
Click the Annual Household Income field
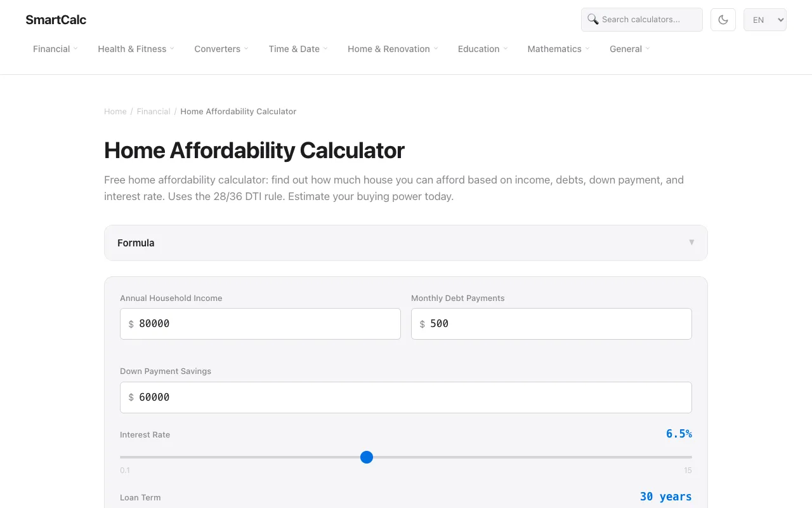(260, 324)
